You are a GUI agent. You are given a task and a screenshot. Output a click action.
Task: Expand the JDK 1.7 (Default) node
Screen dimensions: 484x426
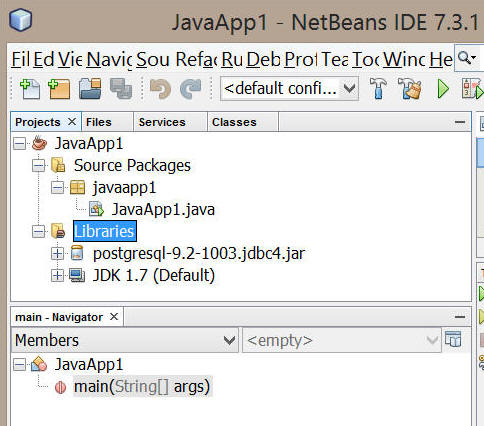57,276
